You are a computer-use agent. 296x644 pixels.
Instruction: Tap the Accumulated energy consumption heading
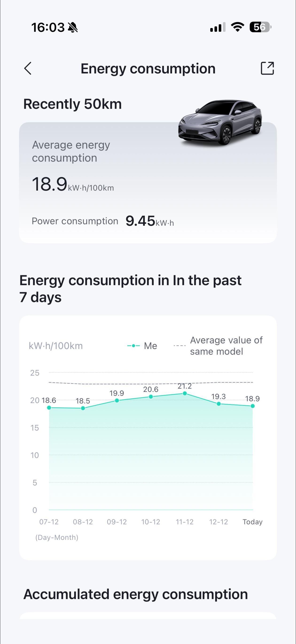point(136,594)
